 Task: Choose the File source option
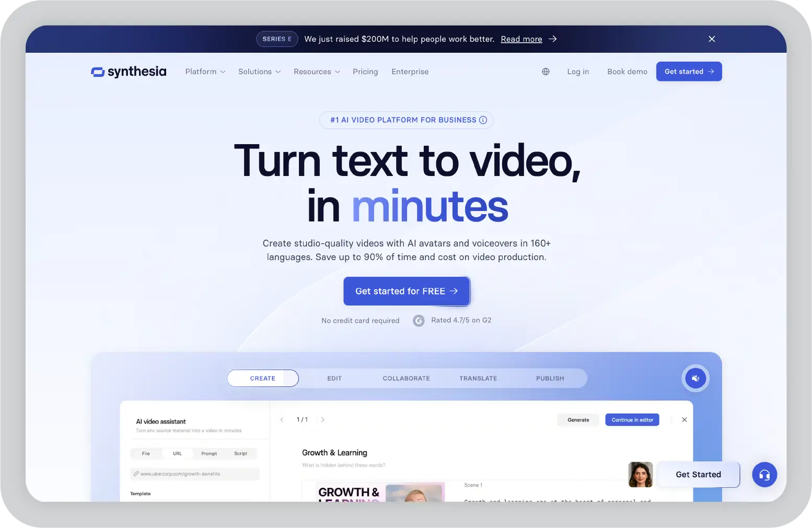[146, 454]
